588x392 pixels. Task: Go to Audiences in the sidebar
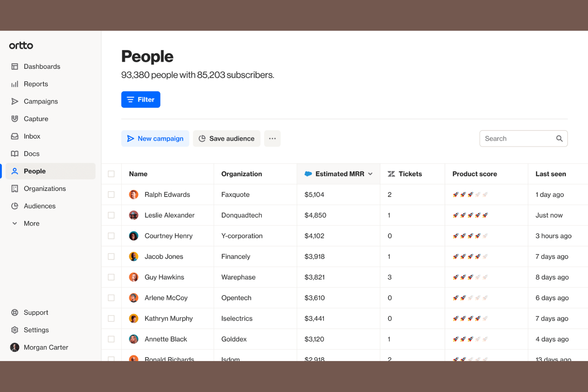point(50,206)
